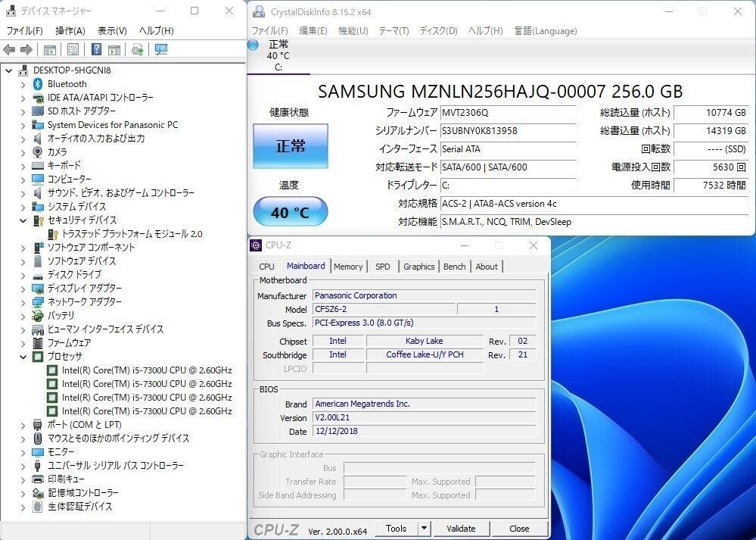Screen dimensions: 756x540
Task: Switch to the Memory tab in CPU-Z
Action: click(x=348, y=267)
